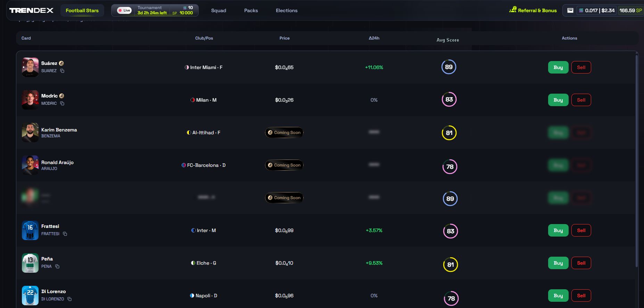This screenshot has height=308, width=644.
Task: Open Frattesi jersey thumbnail
Action: tap(30, 230)
